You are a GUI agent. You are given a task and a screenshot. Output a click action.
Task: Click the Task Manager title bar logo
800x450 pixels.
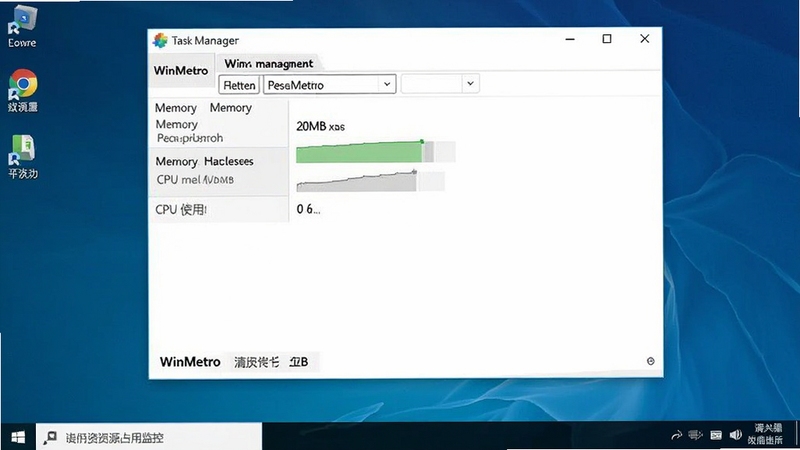tap(160, 40)
